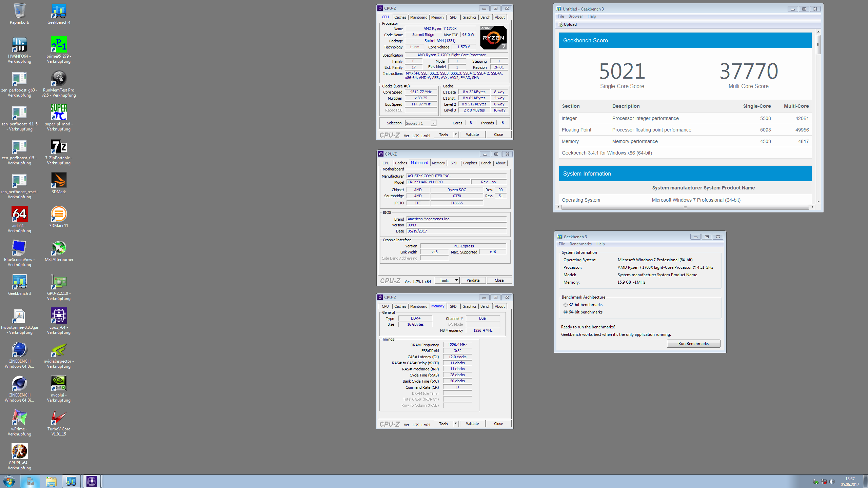Select nvcplui shortcut icon
The image size is (868, 488).
(59, 389)
